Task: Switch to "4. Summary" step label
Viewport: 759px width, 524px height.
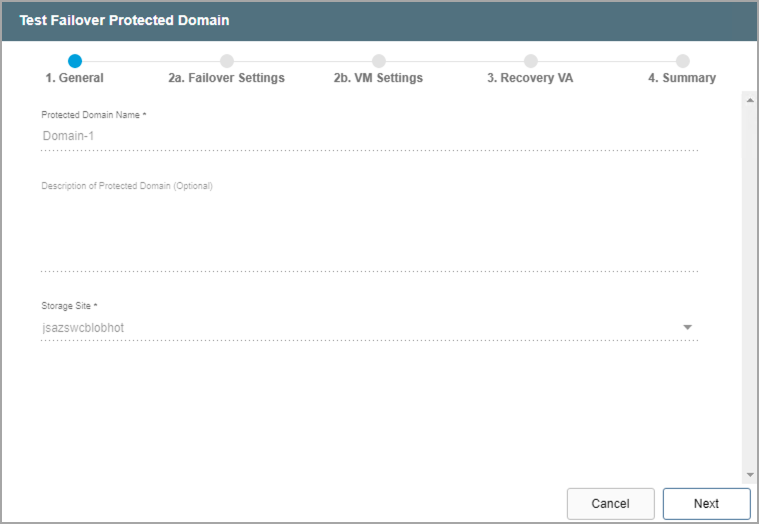Action: point(682,78)
